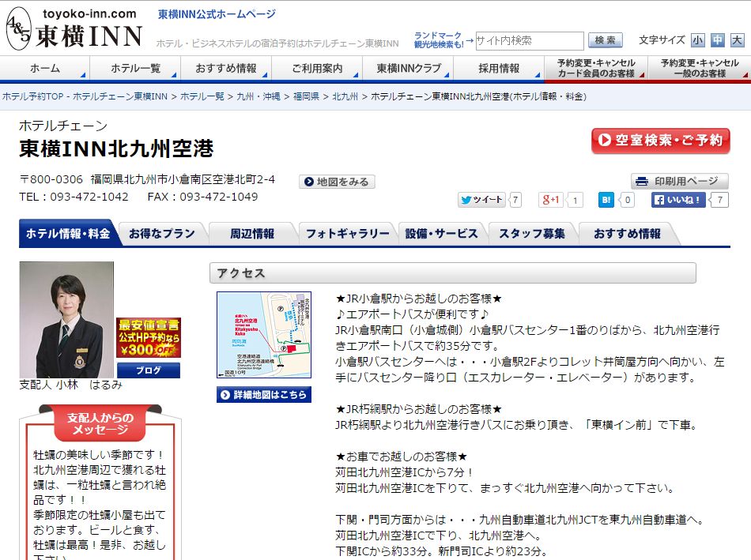Image resolution: width=751 pixels, height=560 pixels.
Task: Click breadcrumb link 九州・沖縄
Action: [259, 96]
